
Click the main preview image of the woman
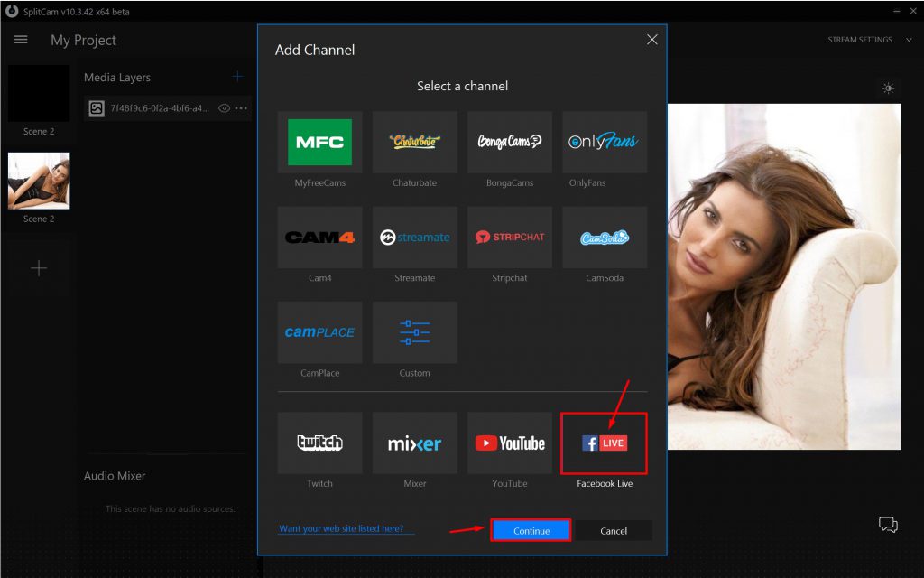pyautogui.click(x=784, y=276)
